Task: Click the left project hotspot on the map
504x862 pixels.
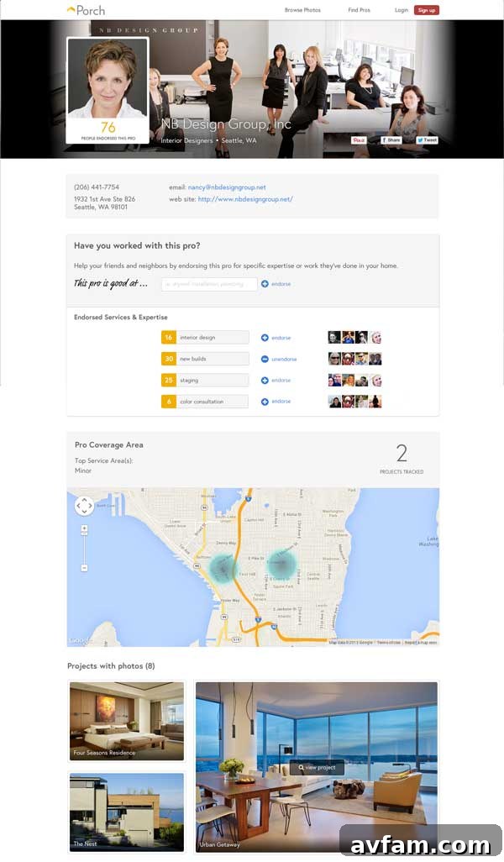Action: click(x=223, y=567)
